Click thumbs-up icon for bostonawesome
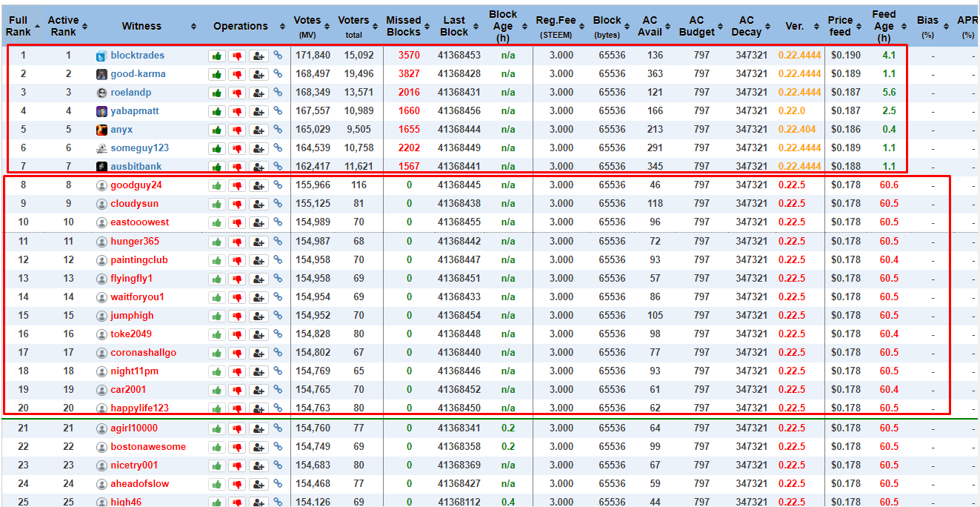The height and width of the screenshot is (507, 980). click(x=217, y=447)
